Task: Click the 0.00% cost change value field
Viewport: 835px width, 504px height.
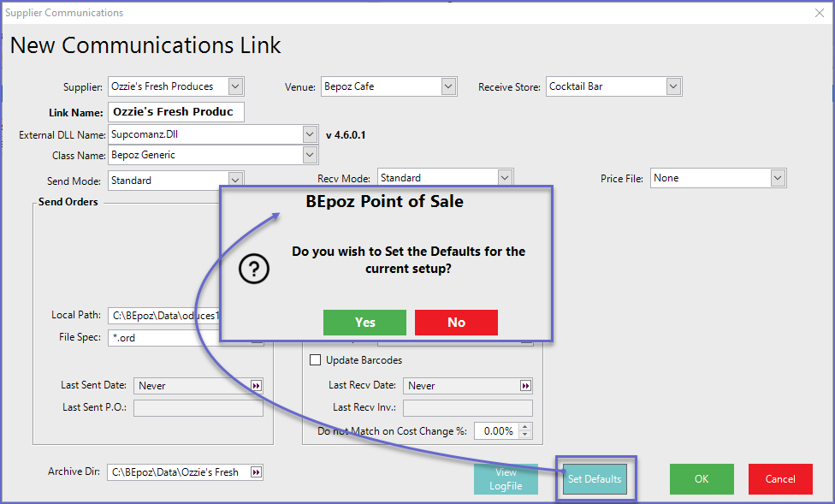Action: click(497, 431)
